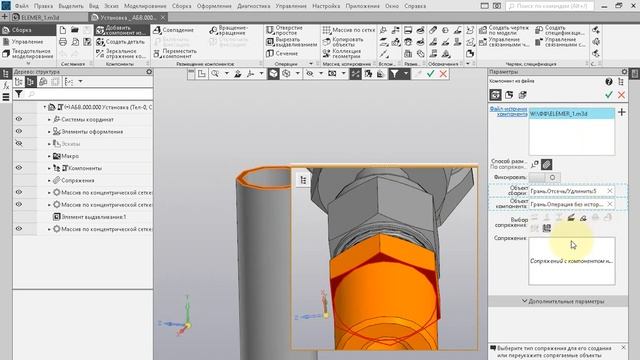The height and width of the screenshot is (360, 640).
Task: Select the 'по сопряжениям' placement mode icon
Action: pos(547,164)
